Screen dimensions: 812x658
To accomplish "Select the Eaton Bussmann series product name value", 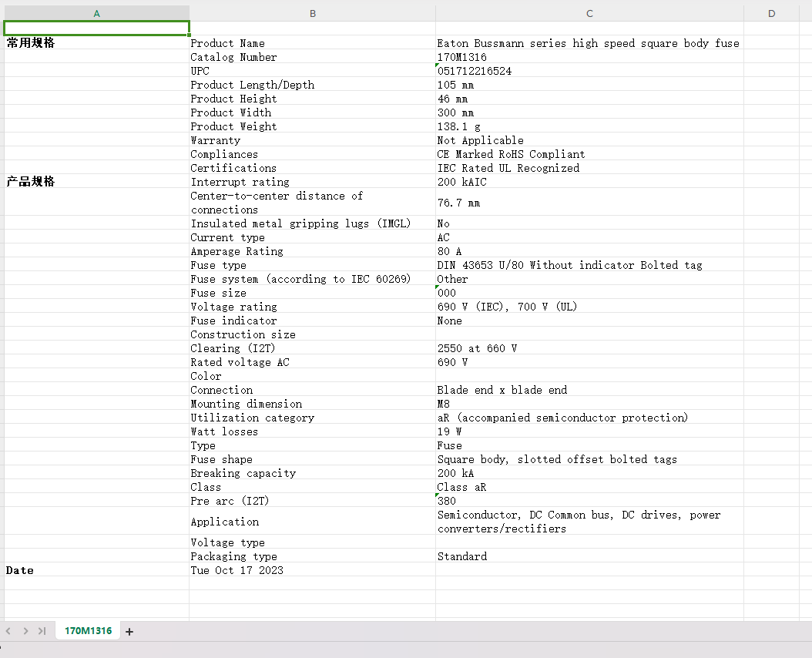I will tap(590, 43).
